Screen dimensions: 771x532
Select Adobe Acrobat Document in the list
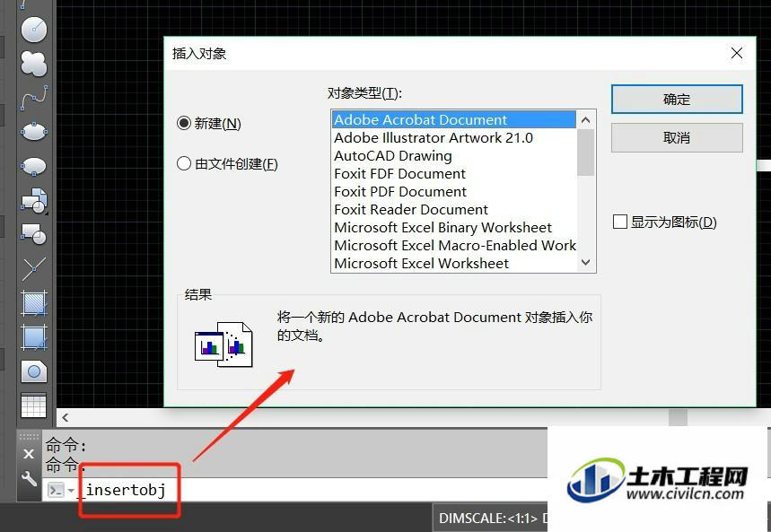pos(454,119)
